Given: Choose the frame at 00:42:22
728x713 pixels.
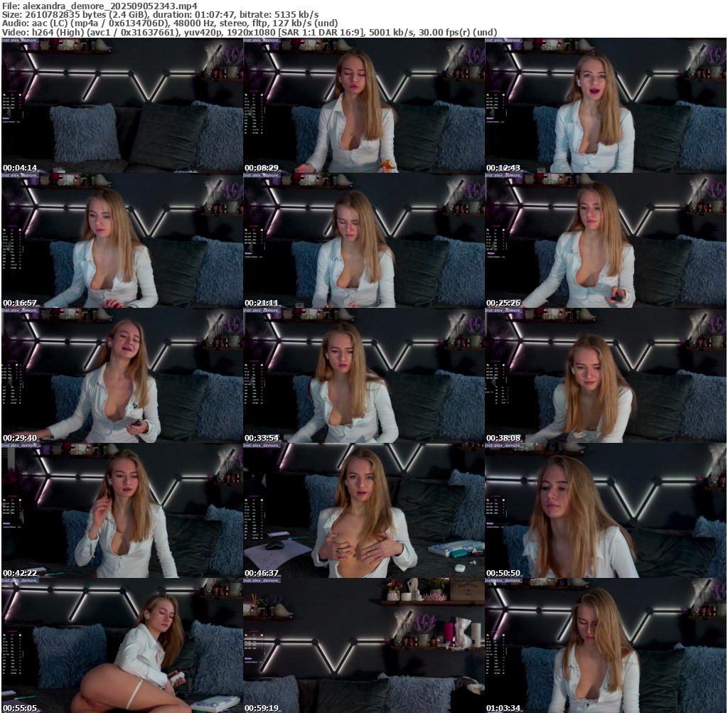Looking at the screenshot, I should click(122, 510).
